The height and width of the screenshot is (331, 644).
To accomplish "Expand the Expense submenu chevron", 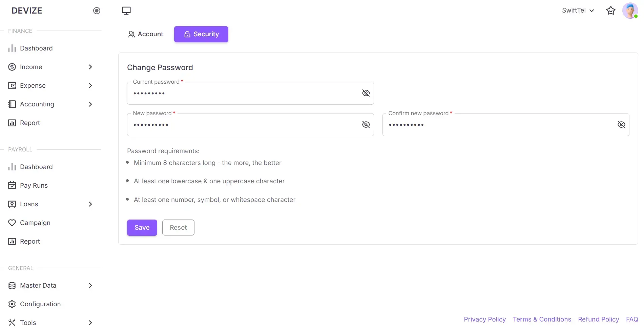I will 90,85.
